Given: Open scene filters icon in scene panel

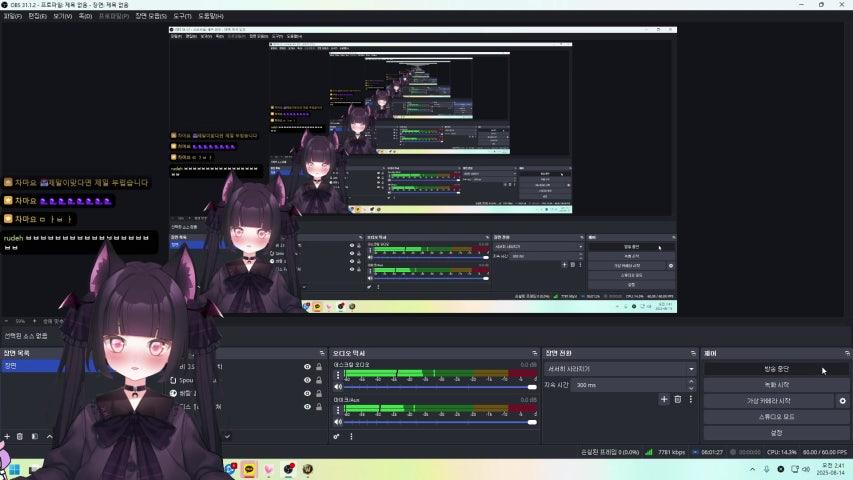Looking at the screenshot, I should (35, 436).
